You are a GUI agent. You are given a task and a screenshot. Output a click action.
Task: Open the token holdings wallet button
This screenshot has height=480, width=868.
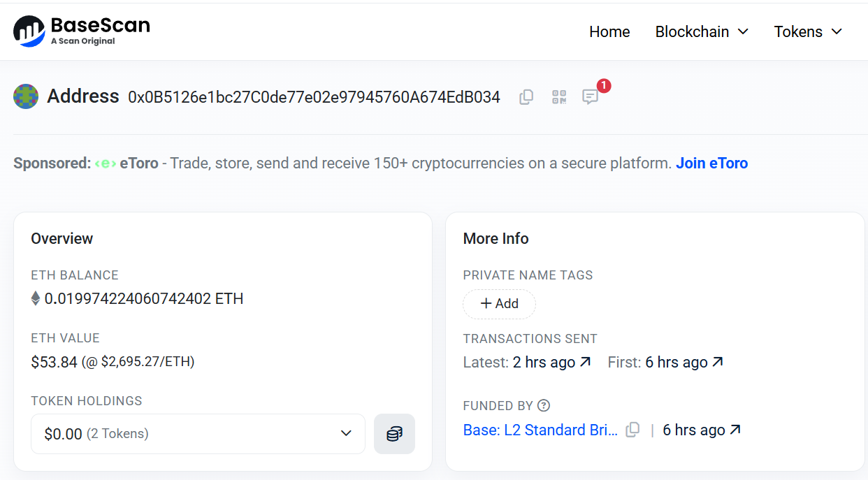click(x=394, y=434)
